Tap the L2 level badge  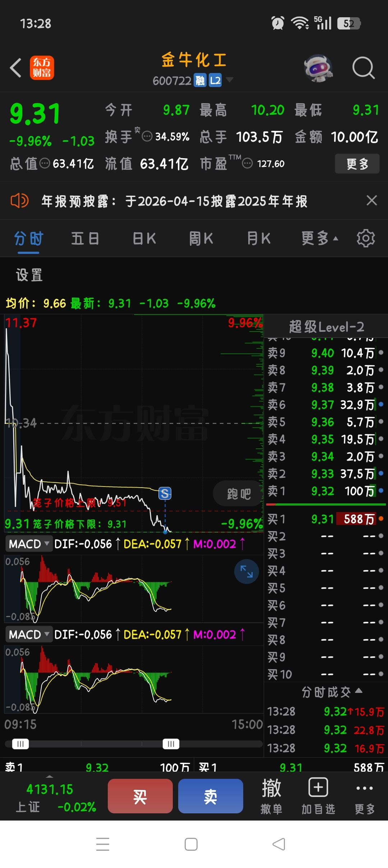point(215,81)
